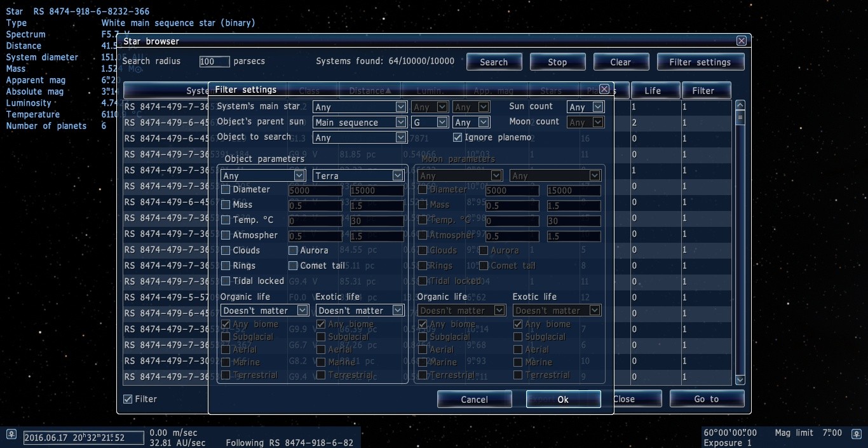Check the Aurora box in Object parameters
Image resolution: width=868 pixels, height=448 pixels.
pyautogui.click(x=293, y=250)
